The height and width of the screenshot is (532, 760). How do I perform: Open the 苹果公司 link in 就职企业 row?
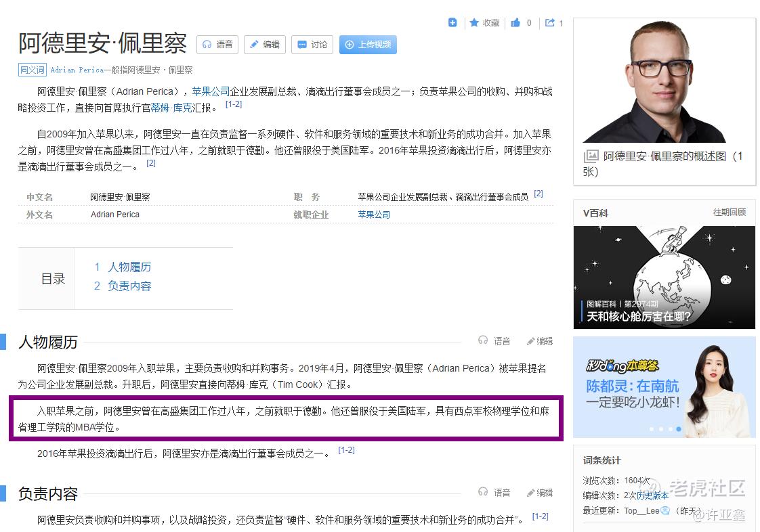click(374, 215)
